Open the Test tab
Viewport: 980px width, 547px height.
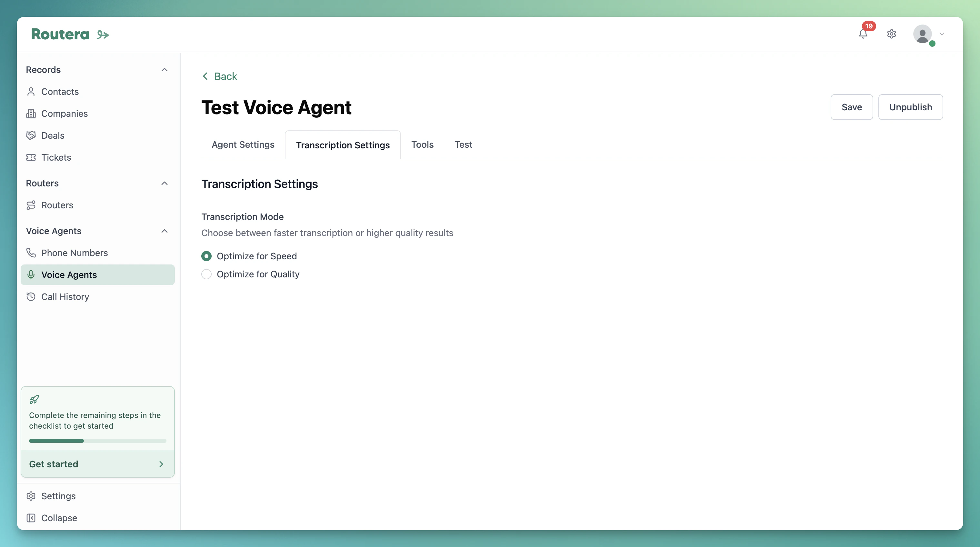click(x=463, y=144)
